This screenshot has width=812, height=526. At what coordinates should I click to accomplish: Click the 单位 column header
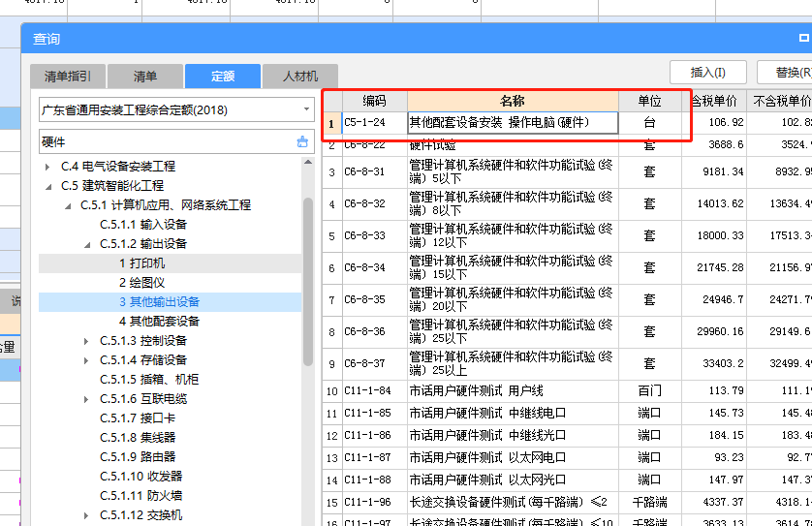pyautogui.click(x=650, y=101)
